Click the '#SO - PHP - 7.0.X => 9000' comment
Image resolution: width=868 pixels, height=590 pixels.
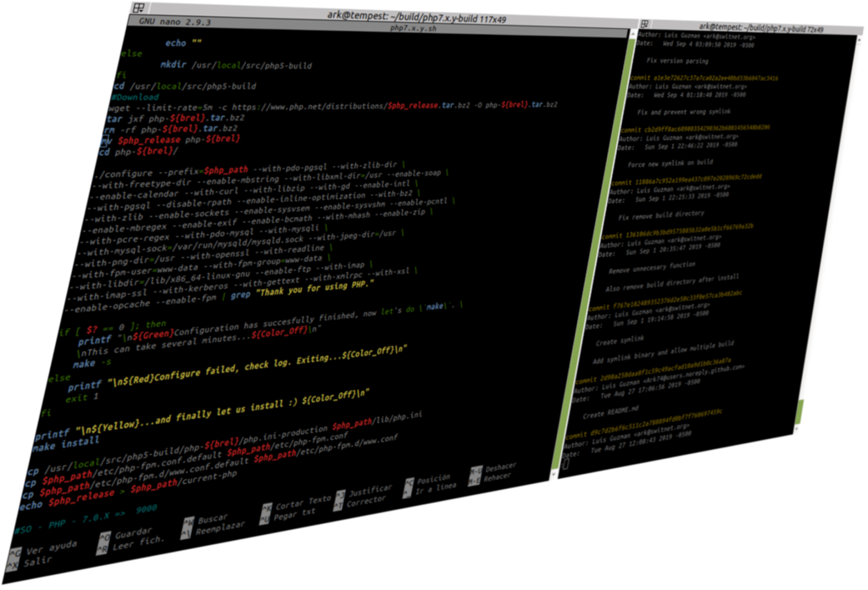pos(86,519)
